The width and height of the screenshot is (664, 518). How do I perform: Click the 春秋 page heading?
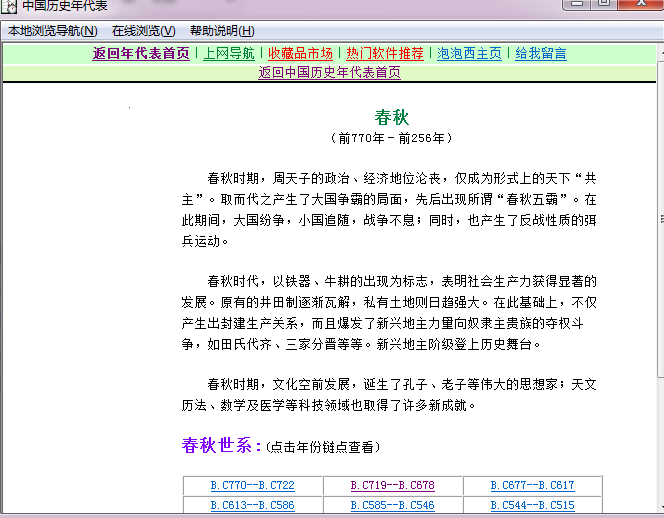tap(392, 117)
